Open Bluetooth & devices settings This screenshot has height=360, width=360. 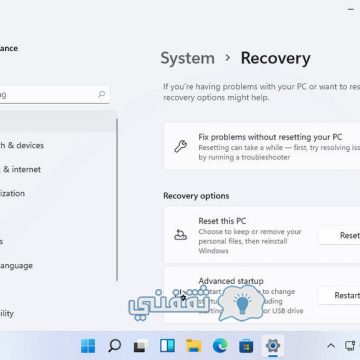[22, 145]
